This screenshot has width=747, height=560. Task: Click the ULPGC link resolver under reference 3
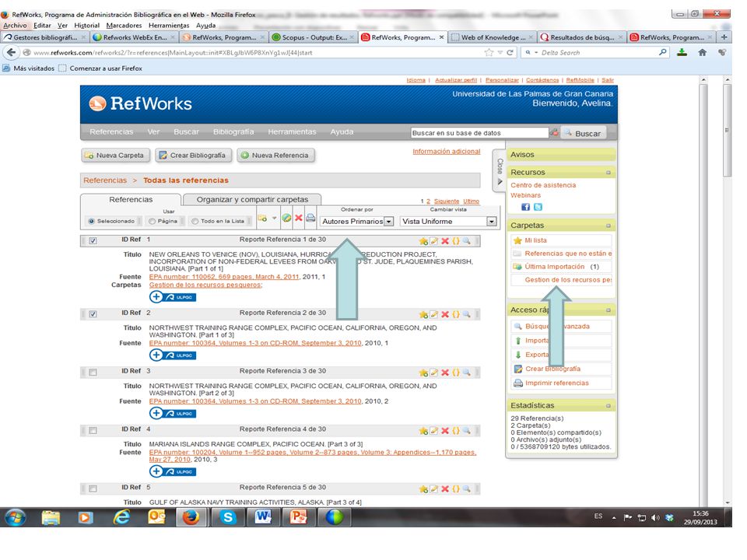pos(173,413)
